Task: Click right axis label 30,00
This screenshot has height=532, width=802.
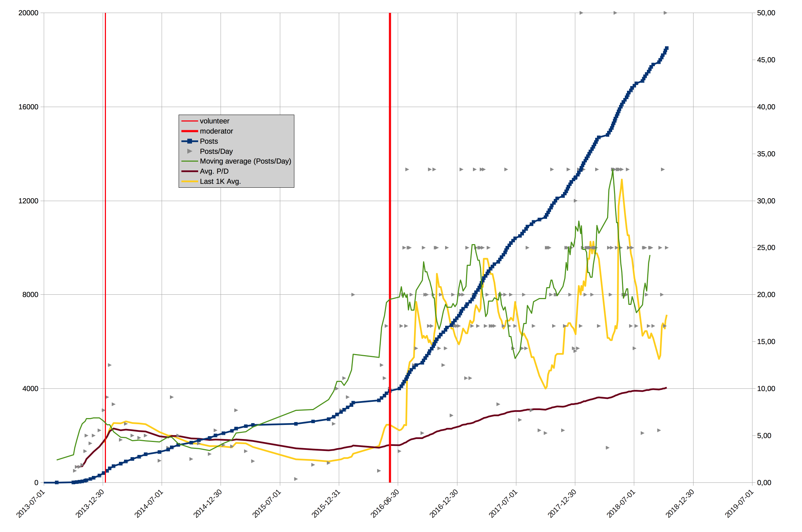Action: coord(766,201)
